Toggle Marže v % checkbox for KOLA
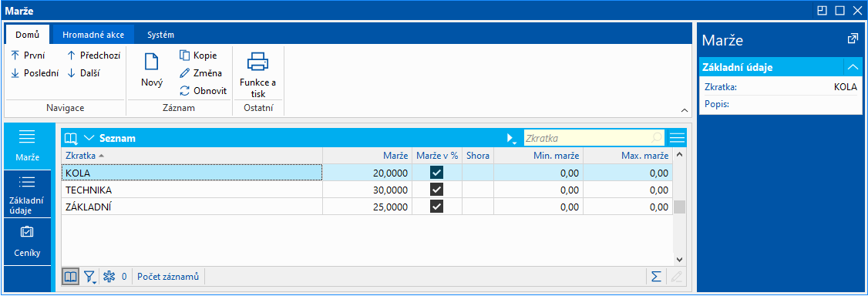The width and height of the screenshot is (868, 296). pos(437,173)
